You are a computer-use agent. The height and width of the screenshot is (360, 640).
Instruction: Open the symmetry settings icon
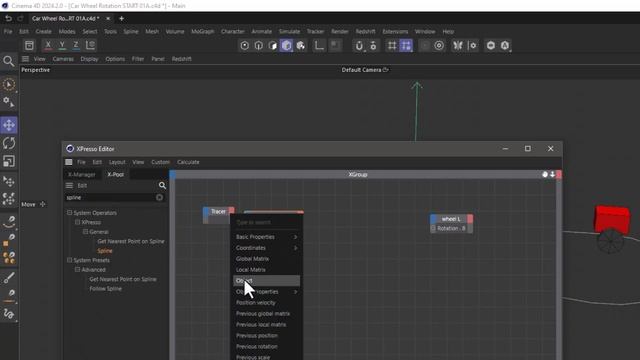[x=472, y=46]
